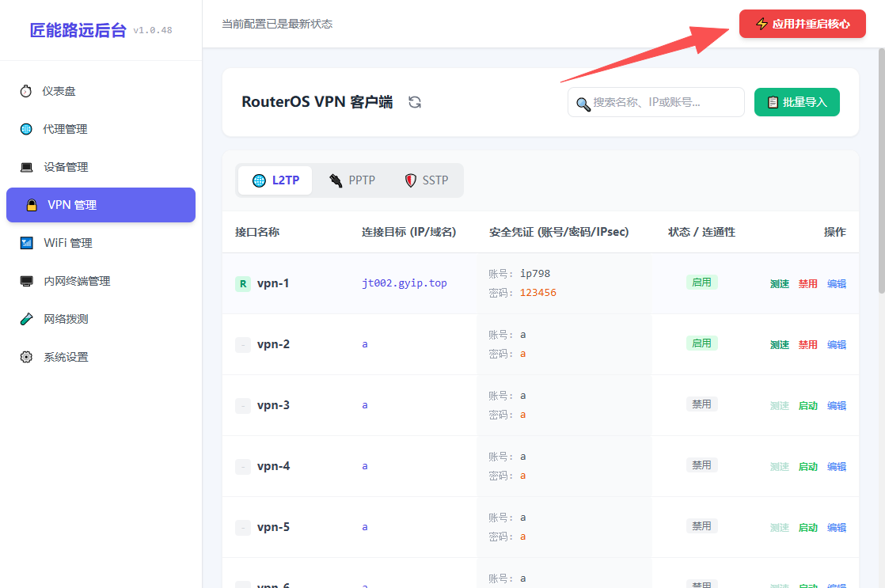Image resolution: width=885 pixels, height=588 pixels.
Task: Click the refresh icon next to RouterOS VPN 客户端
Action: click(415, 102)
